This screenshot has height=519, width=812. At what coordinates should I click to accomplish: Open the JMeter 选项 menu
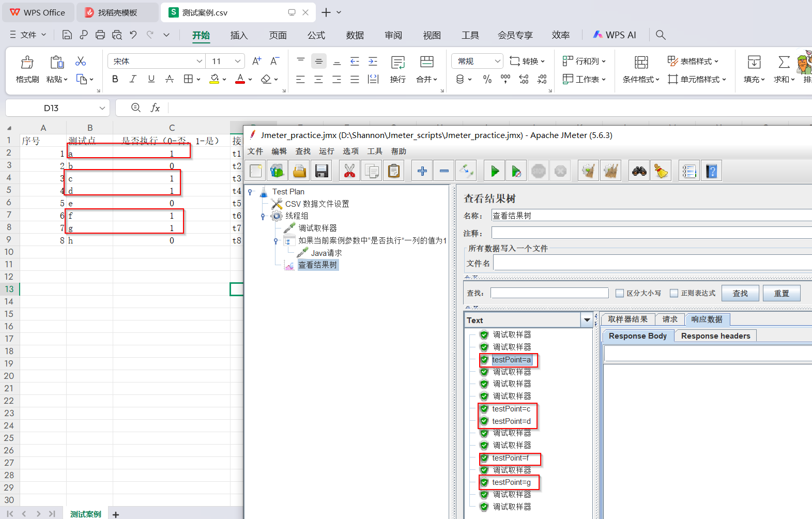[x=350, y=151]
